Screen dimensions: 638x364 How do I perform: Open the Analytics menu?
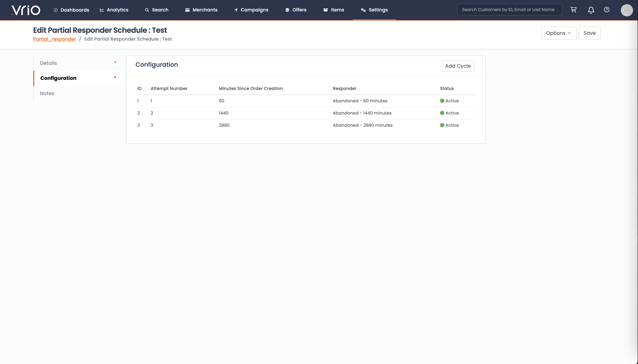114,10
